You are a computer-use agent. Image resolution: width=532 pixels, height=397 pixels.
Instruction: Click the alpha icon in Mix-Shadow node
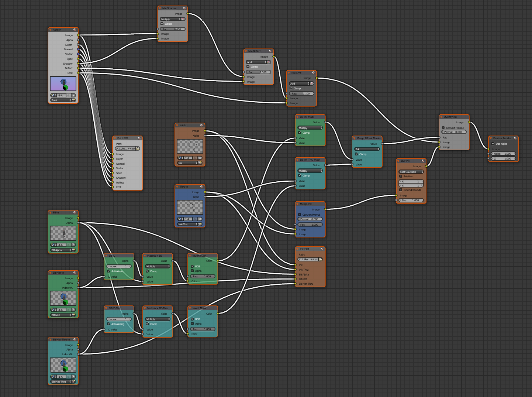point(183,19)
